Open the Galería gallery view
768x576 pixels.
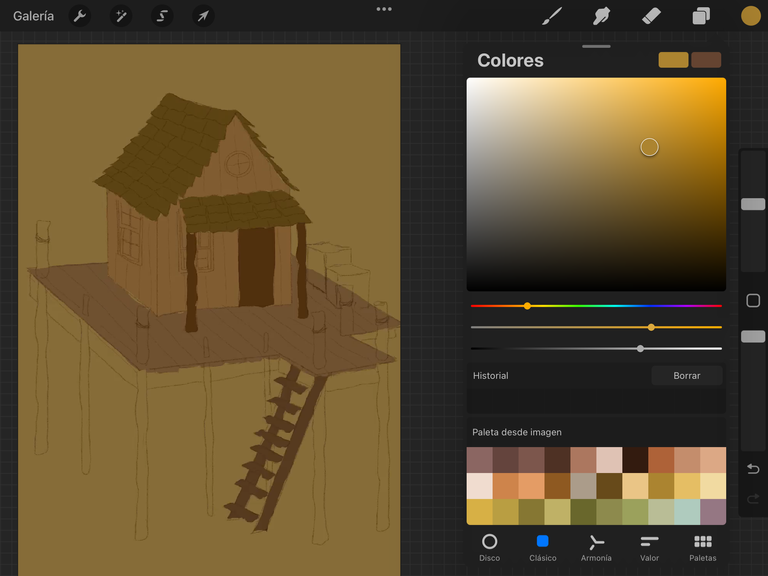pos(33,16)
